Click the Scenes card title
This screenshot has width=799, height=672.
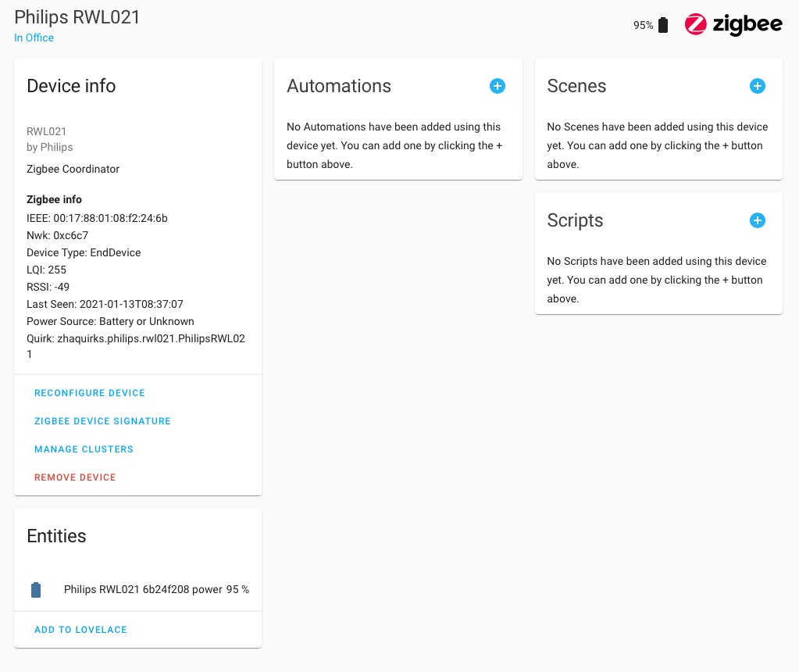pos(576,86)
